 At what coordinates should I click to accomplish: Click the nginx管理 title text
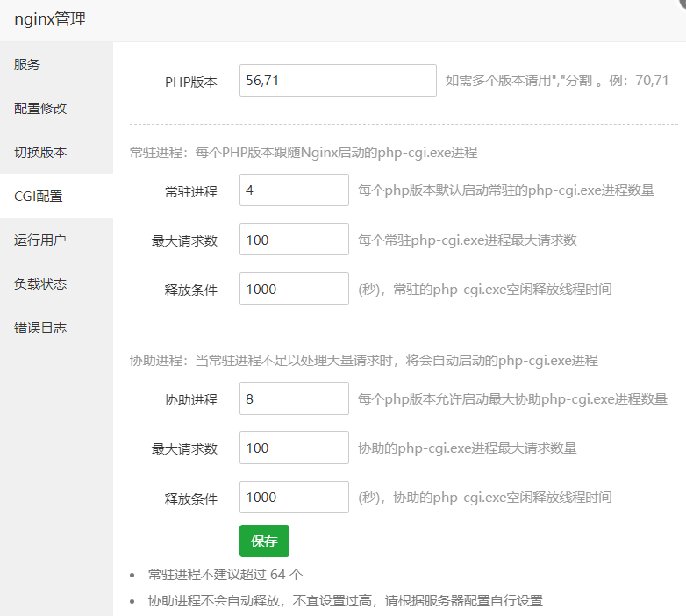50,19
